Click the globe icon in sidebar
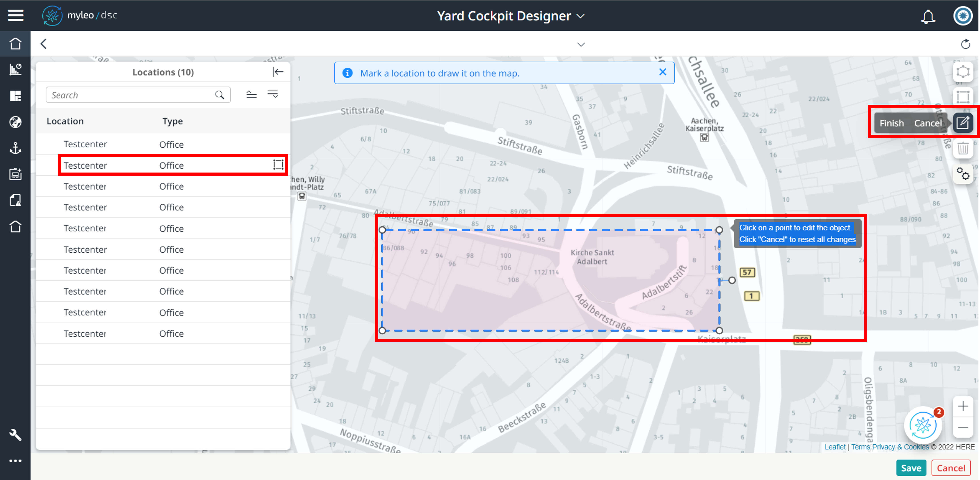This screenshot has height=480, width=980. (16, 122)
